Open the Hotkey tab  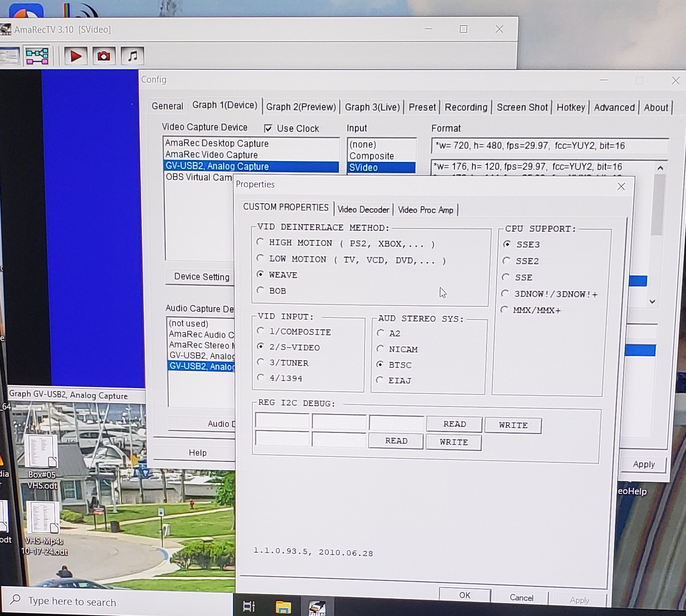(x=571, y=107)
